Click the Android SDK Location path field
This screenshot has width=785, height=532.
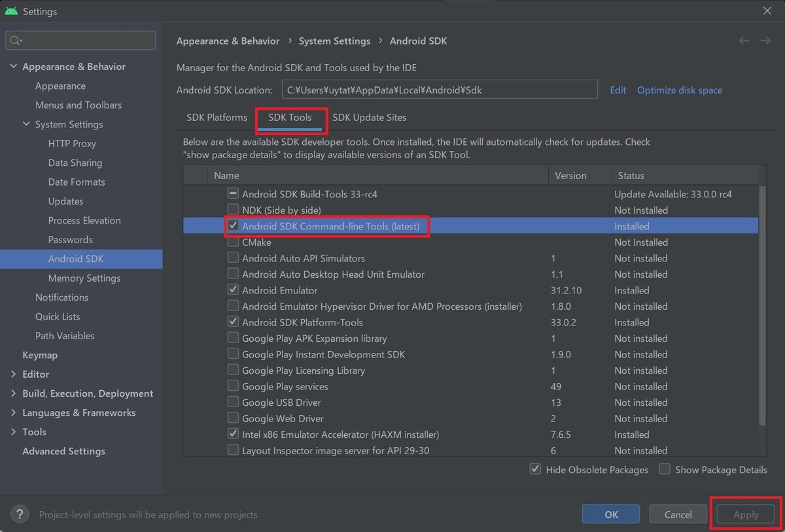(x=440, y=90)
